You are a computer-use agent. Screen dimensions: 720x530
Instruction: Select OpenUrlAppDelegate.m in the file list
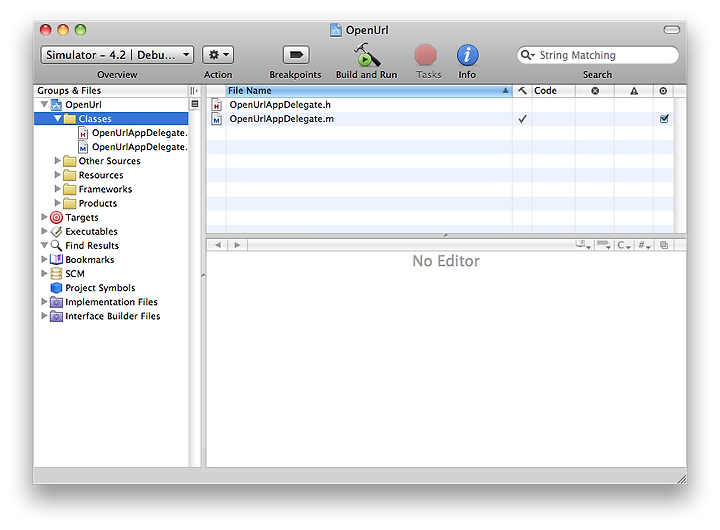(x=281, y=119)
